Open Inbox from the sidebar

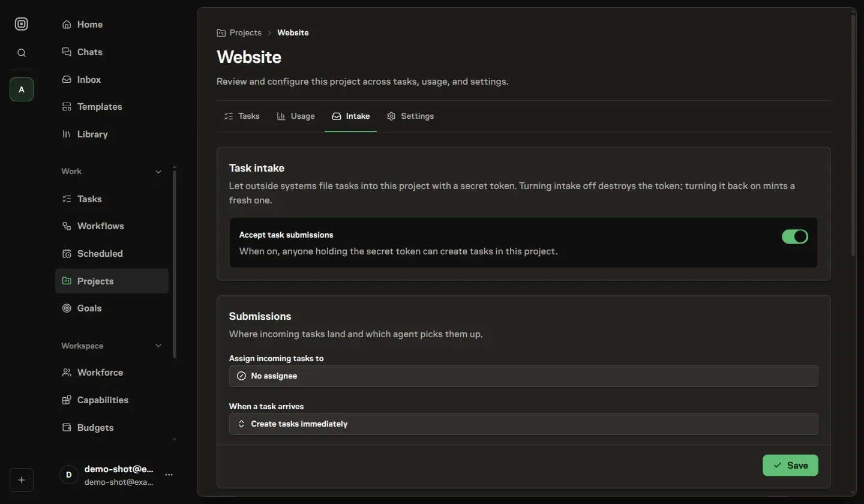click(x=112, y=79)
